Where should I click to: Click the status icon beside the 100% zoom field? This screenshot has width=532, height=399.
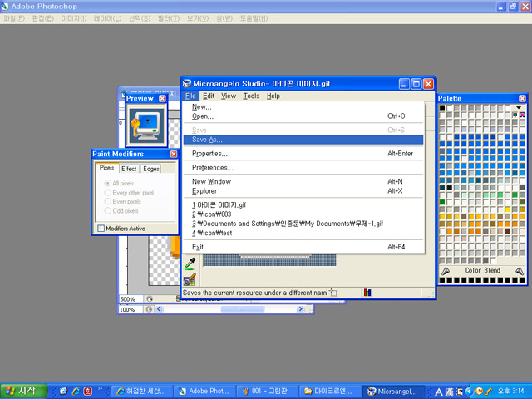[x=150, y=309]
